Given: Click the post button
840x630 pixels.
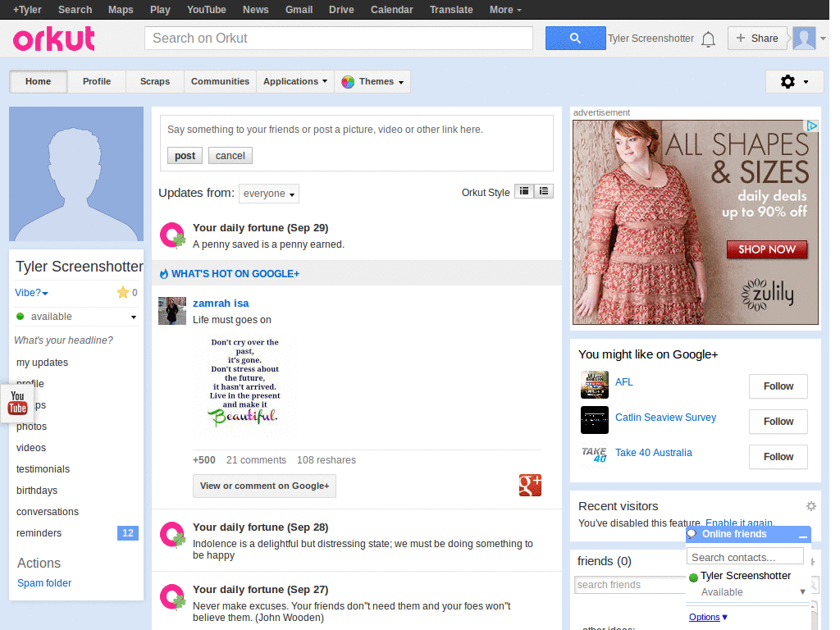Looking at the screenshot, I should pos(185,155).
